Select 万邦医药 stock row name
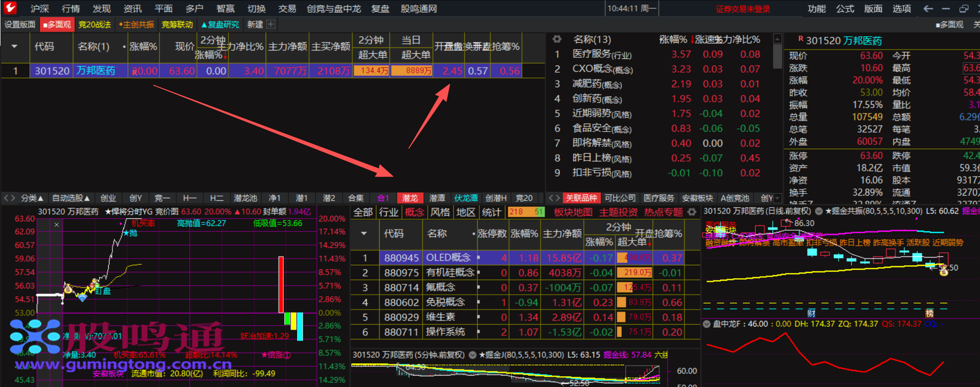 click(x=96, y=71)
